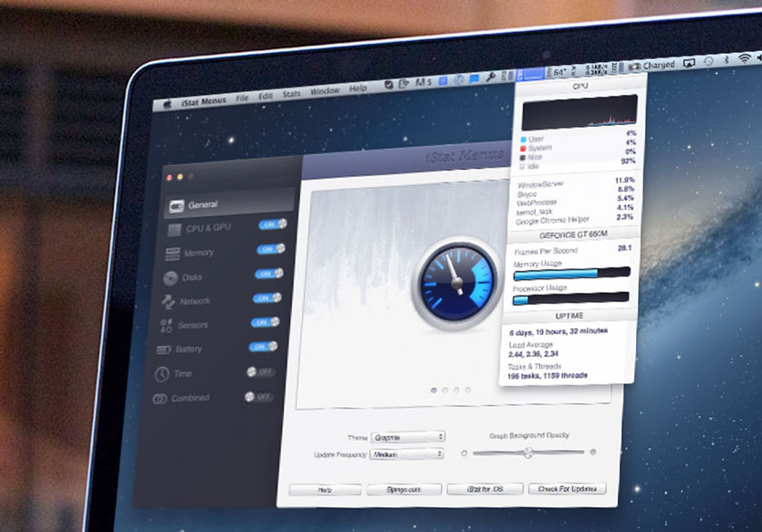Select the second page indicator dot
Viewport: 762px width, 532px height.
tap(444, 391)
